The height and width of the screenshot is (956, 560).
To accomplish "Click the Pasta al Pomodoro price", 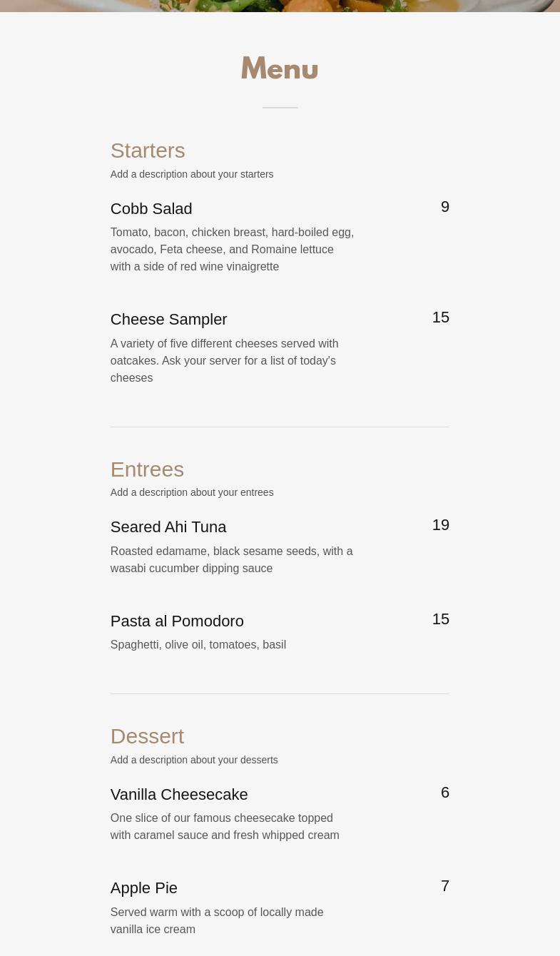I will [441, 619].
